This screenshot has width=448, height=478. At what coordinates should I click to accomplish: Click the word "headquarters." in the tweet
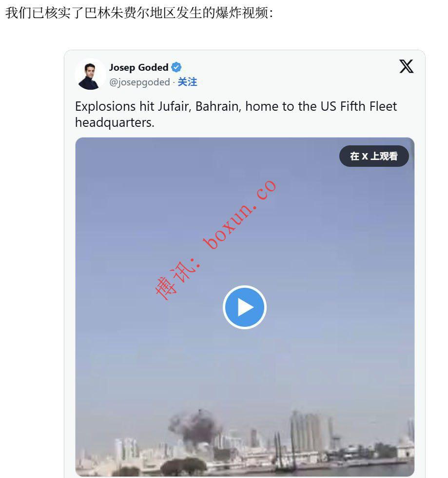115,122
